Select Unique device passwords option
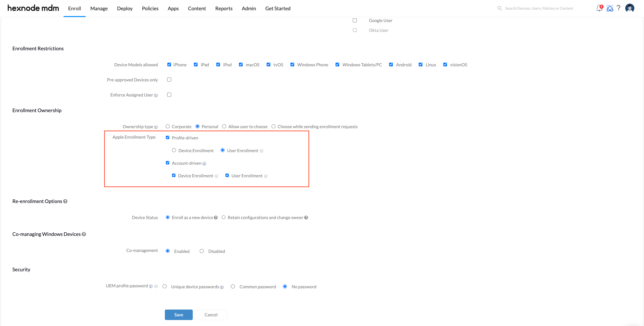Screen dimensions: 644x326 [164, 286]
